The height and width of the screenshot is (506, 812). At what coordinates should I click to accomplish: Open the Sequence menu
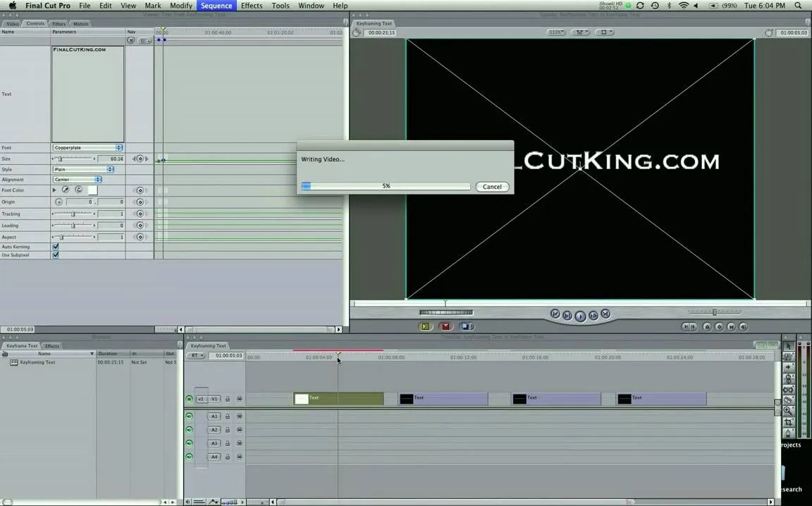click(216, 6)
